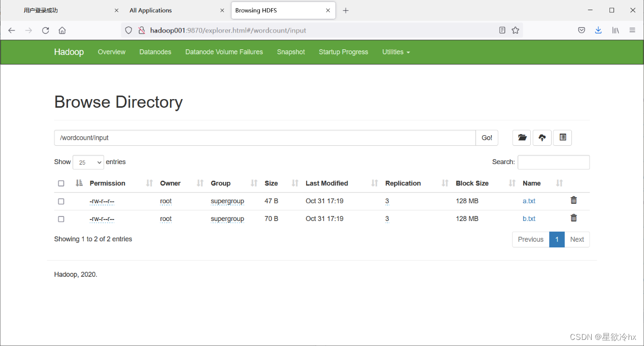The height and width of the screenshot is (346, 644).
Task: Open a new browser tab
Action: coord(346,11)
